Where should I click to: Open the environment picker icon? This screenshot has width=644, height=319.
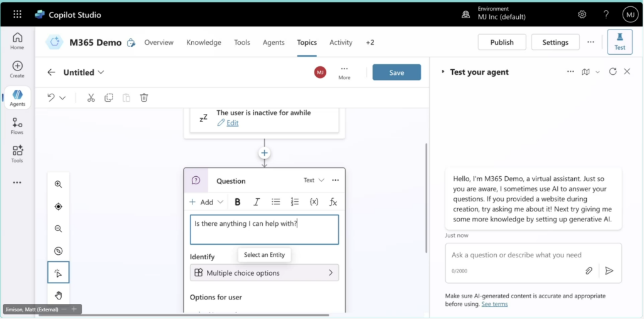point(466,14)
